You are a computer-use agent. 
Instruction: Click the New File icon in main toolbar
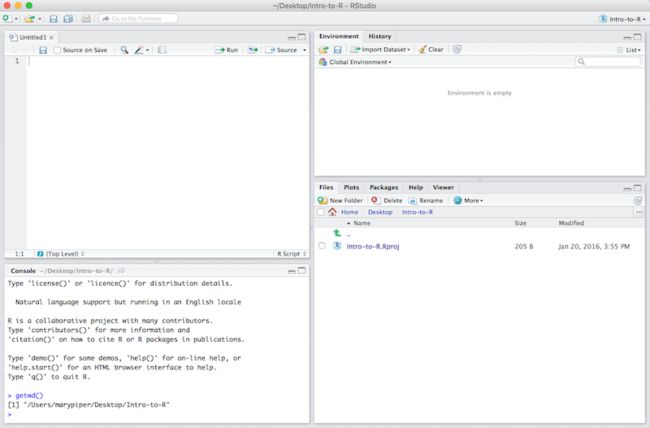tap(7, 19)
